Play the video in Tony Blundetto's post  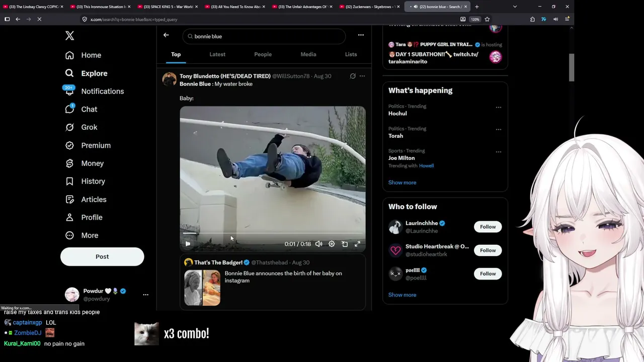pyautogui.click(x=188, y=244)
